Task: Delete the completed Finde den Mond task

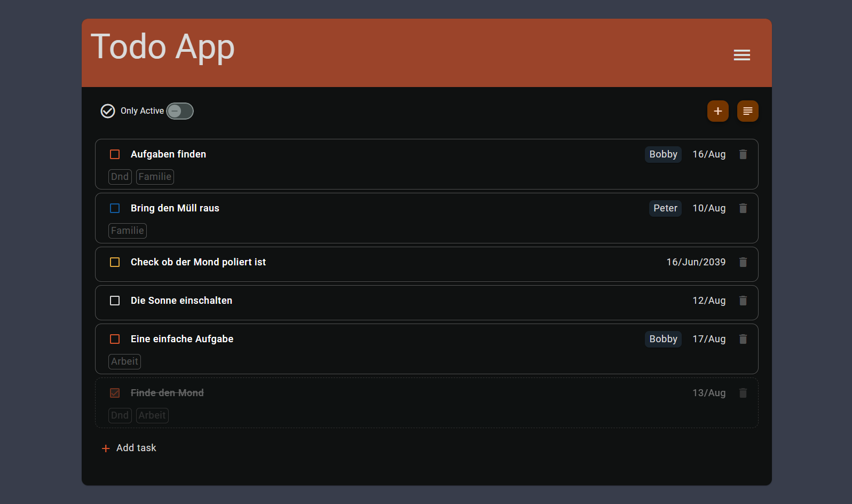Action: [743, 393]
